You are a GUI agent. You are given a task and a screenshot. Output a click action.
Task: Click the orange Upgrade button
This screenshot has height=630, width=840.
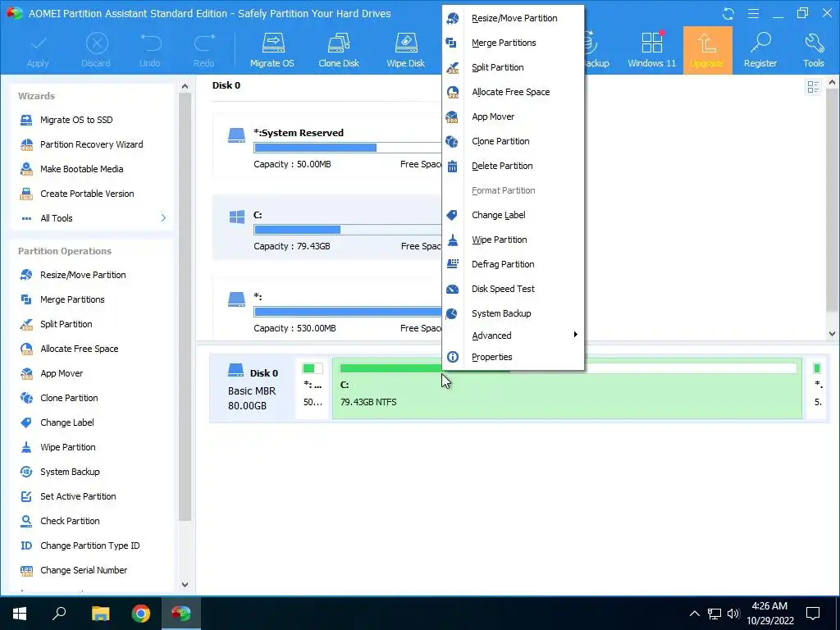[x=707, y=50]
